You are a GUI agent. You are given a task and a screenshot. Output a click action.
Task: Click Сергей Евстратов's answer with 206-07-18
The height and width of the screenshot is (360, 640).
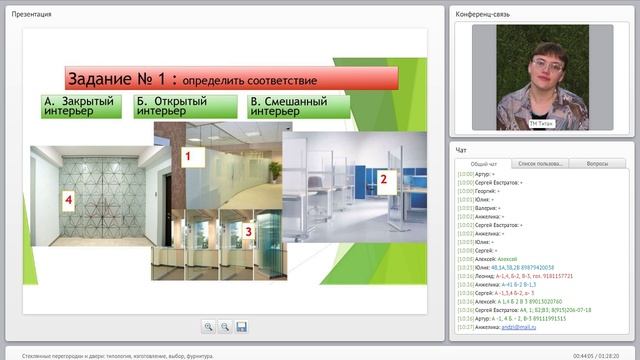tap(524, 310)
